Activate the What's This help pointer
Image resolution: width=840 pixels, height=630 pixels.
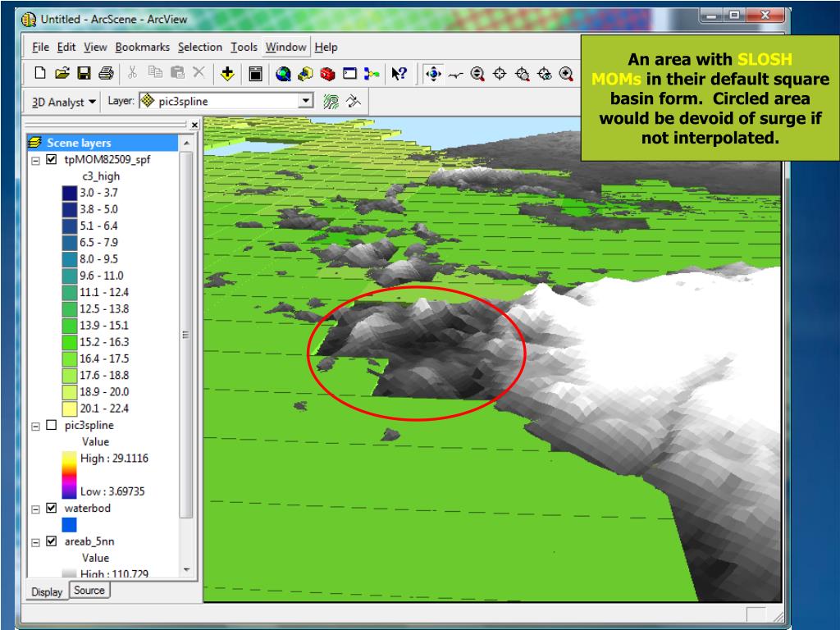click(x=399, y=73)
